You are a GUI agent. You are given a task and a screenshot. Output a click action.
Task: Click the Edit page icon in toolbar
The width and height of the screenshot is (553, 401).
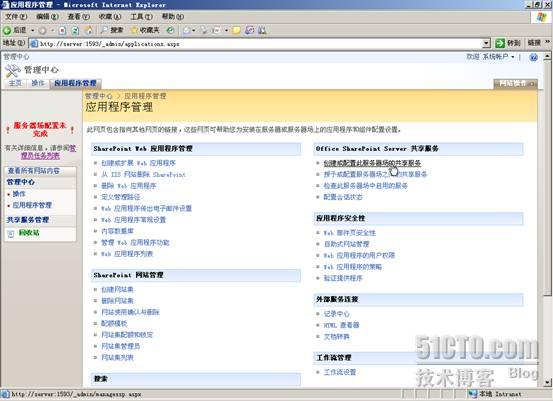[216, 31]
